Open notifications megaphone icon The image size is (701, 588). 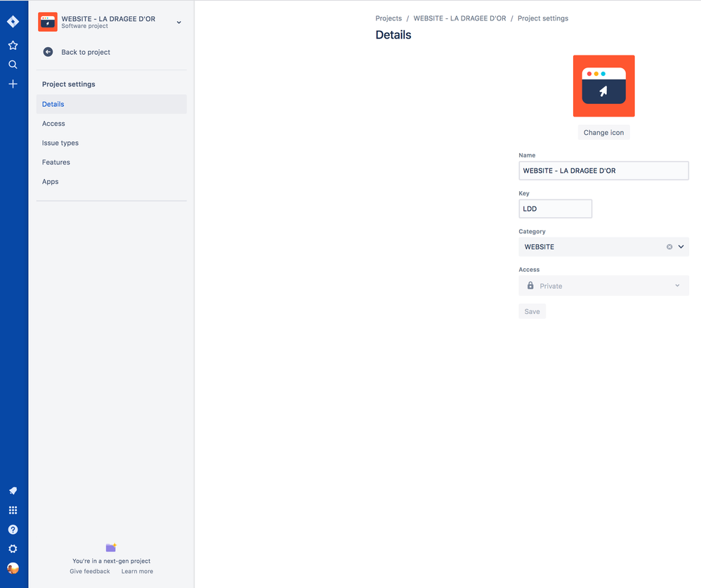pyautogui.click(x=13, y=490)
